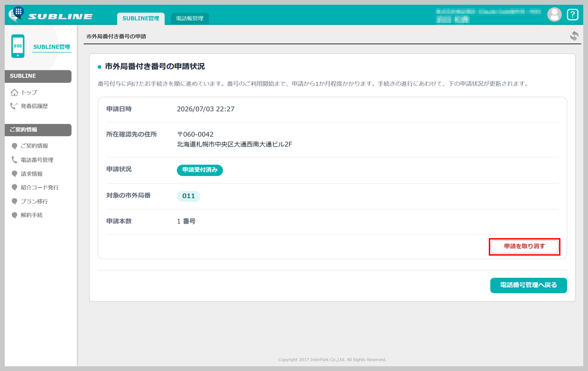Click the address 北海道札幌市中央区大通西南大通ビル2F

click(x=235, y=144)
